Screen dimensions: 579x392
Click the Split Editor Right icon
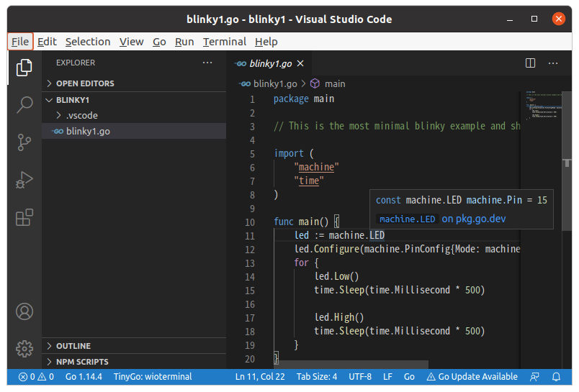[530, 63]
